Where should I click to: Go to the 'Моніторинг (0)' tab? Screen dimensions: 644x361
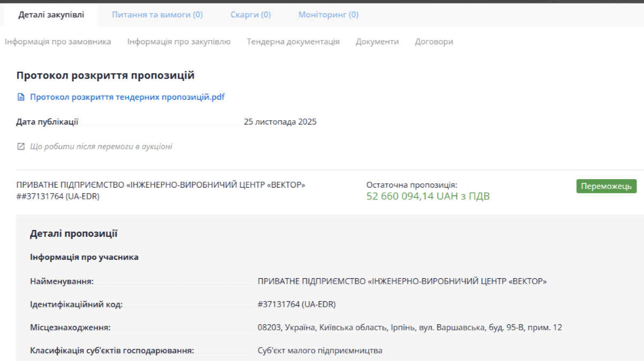328,15
